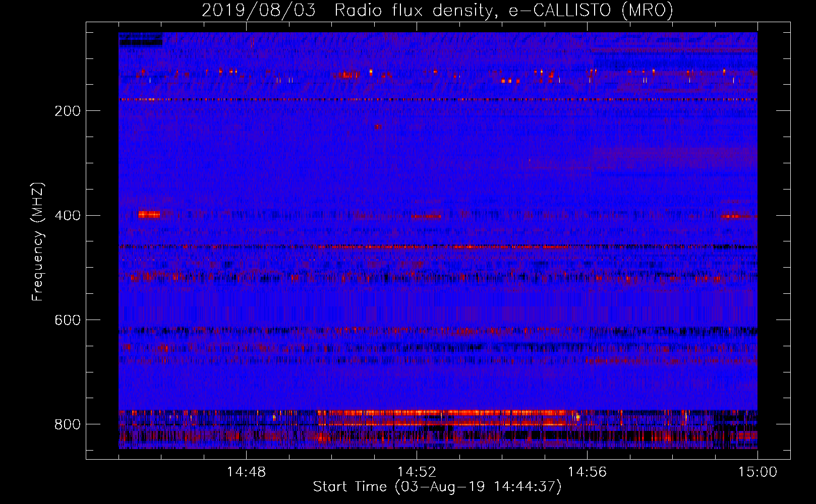Viewport: 816px width, 504px height.
Task: Select the 15:00 time tick label
Action: [757, 472]
